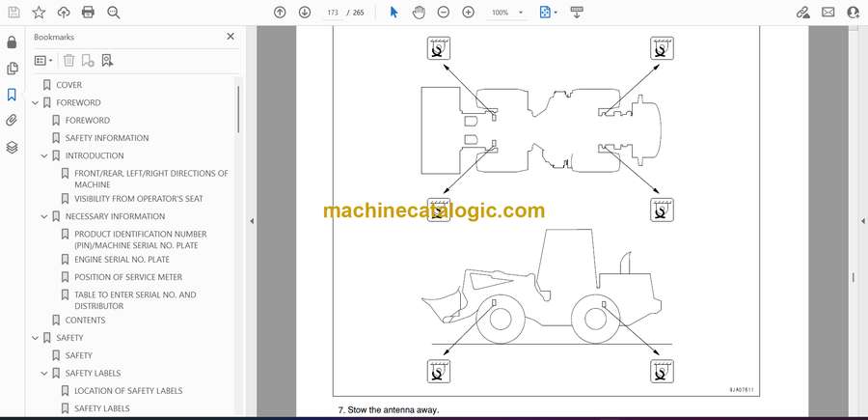Image resolution: width=868 pixels, height=420 pixels.
Task: Click the print icon in the toolbar
Action: 89,13
